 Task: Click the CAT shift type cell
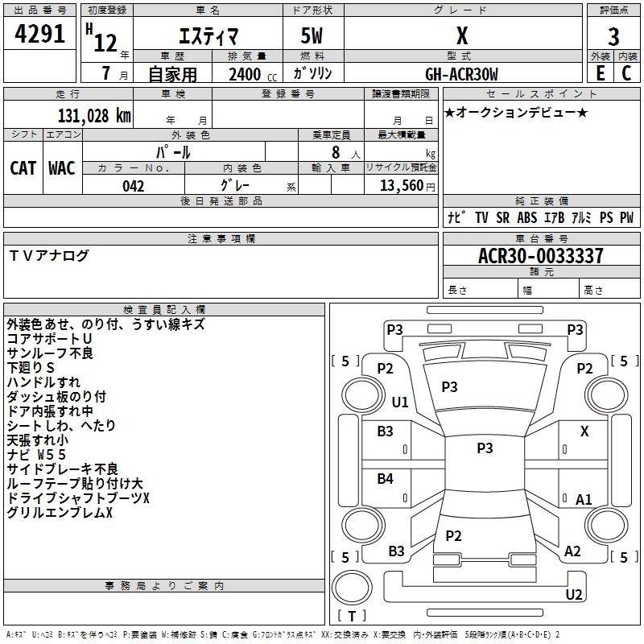[x=23, y=167]
